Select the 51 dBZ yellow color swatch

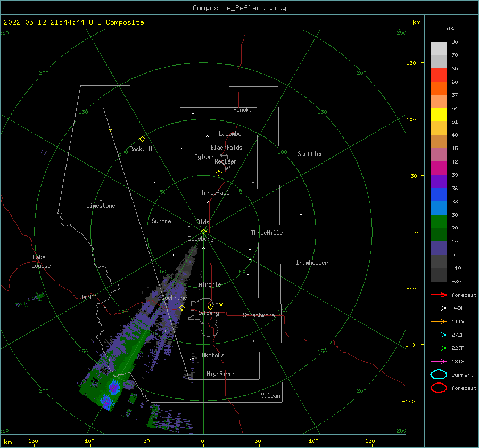point(439,115)
